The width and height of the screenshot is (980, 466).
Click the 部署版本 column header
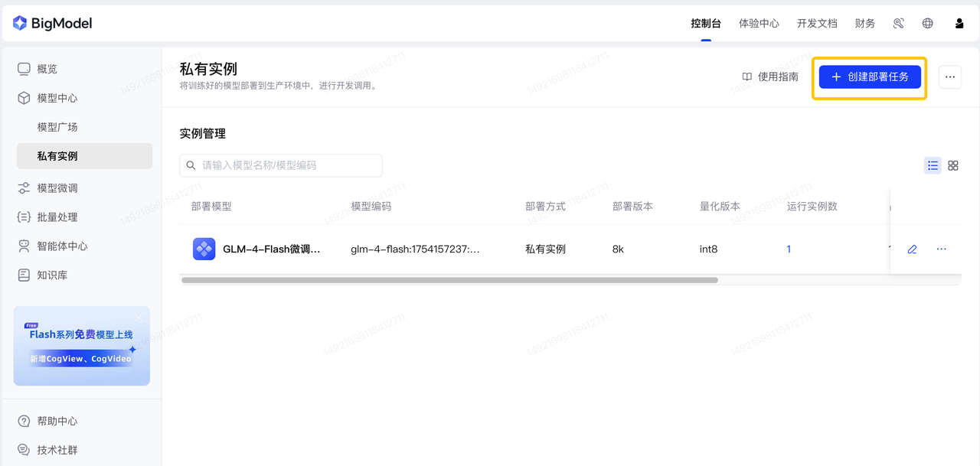tap(633, 207)
